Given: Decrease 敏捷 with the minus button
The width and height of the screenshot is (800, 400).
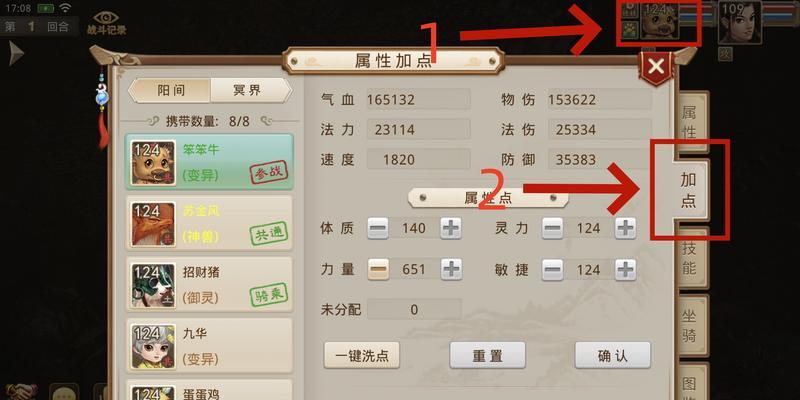Looking at the screenshot, I should point(553,269).
